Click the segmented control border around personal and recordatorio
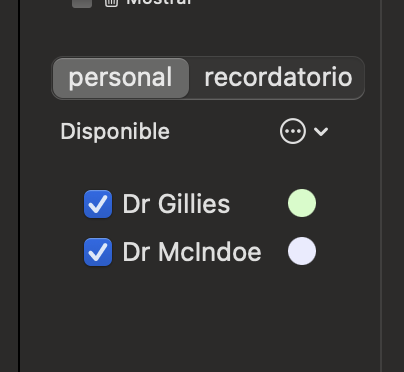 click(208, 57)
